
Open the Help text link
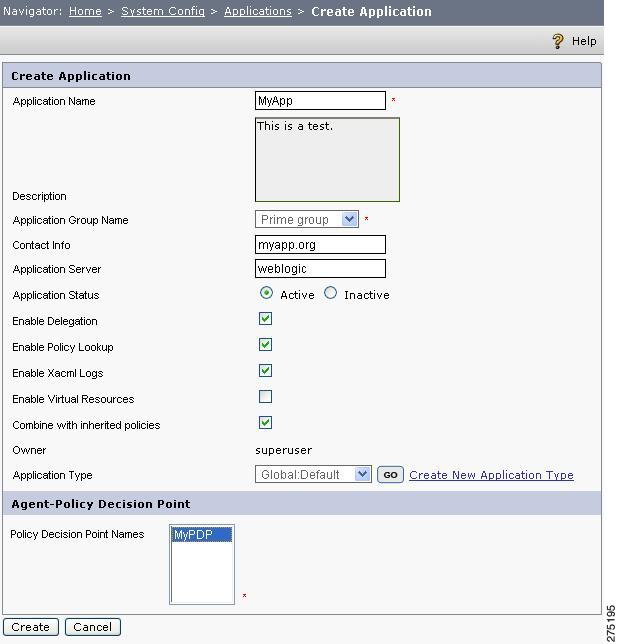click(x=584, y=41)
